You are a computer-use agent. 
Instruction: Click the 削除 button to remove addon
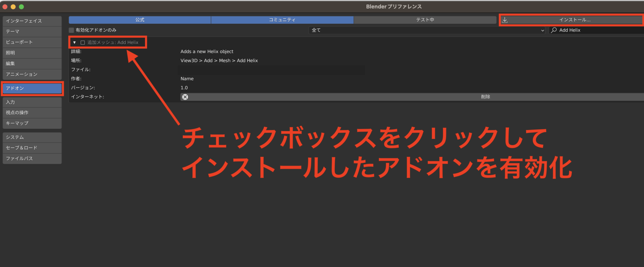(412, 97)
